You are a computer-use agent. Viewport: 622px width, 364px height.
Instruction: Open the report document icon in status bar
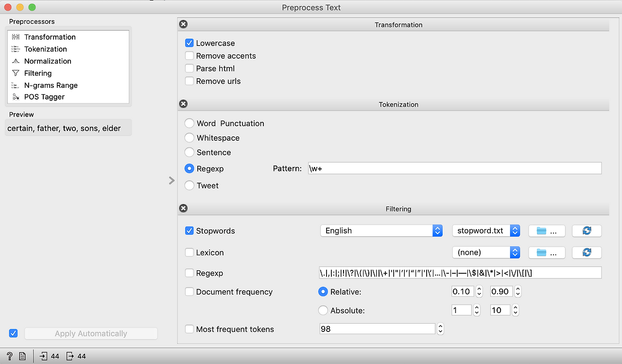[22, 356]
